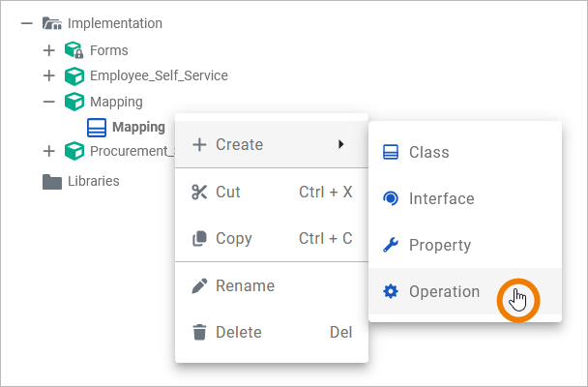
Task: Choose Interface in the Create submenu
Action: pyautogui.click(x=441, y=198)
